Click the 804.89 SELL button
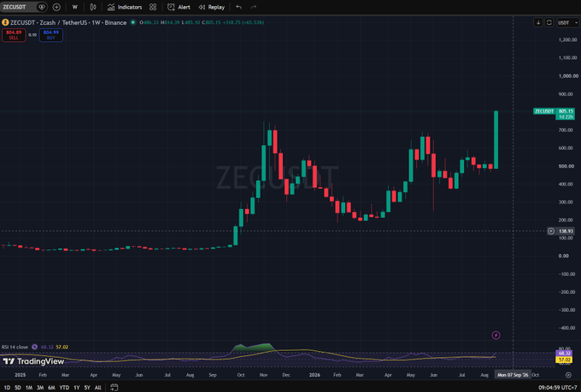Viewport: 581px width, 392px height. [x=14, y=35]
